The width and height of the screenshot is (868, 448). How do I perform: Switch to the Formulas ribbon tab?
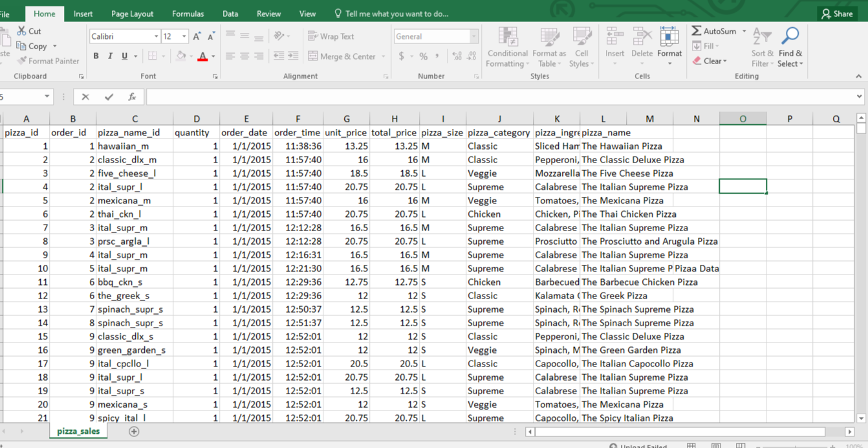(x=188, y=14)
